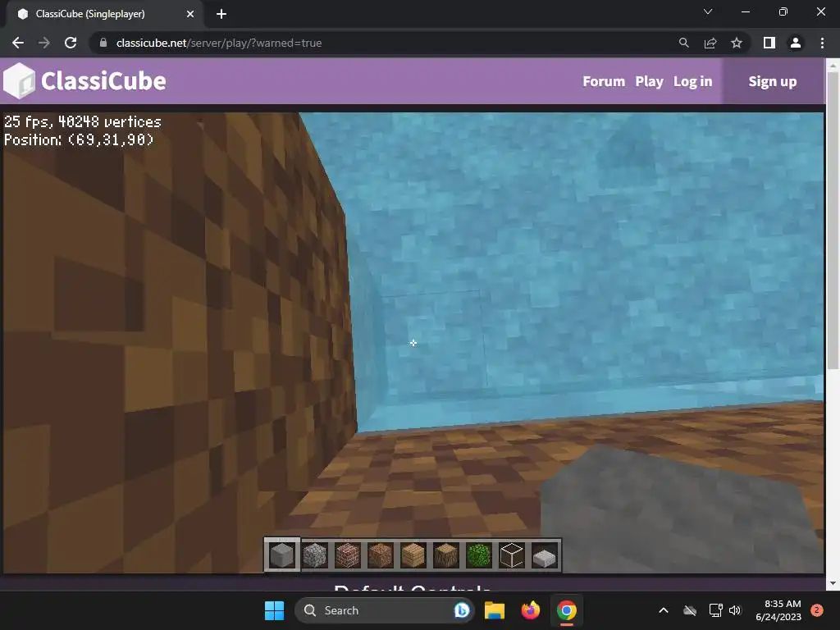Open Firefox from taskbar

(x=531, y=610)
